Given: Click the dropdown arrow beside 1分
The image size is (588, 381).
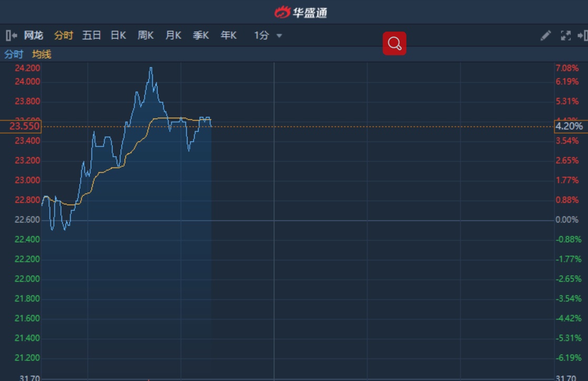Looking at the screenshot, I should pos(279,36).
